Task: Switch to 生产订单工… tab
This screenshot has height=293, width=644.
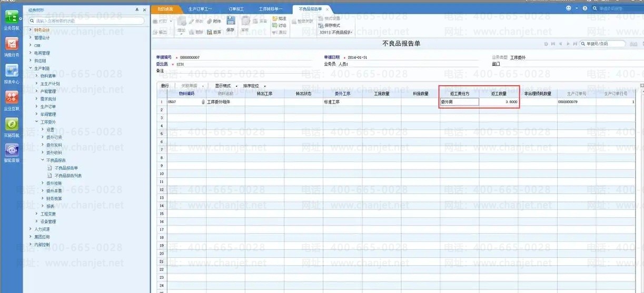Action: coord(200,9)
